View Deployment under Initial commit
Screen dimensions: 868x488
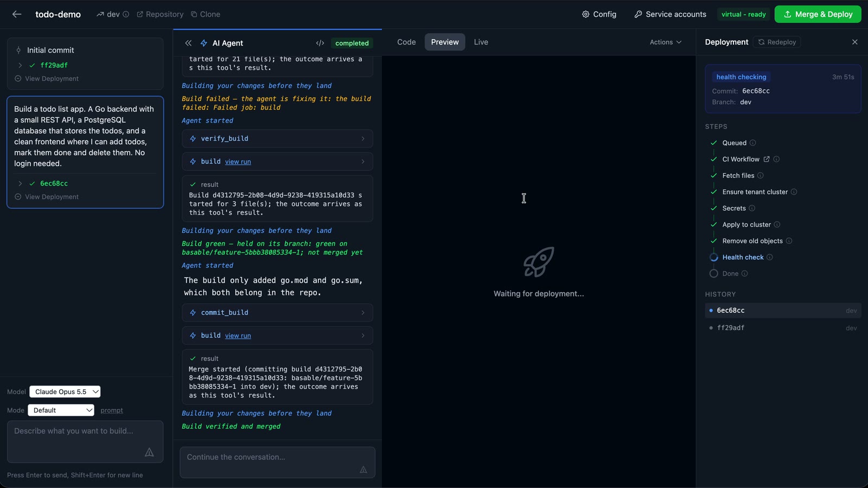(47, 79)
